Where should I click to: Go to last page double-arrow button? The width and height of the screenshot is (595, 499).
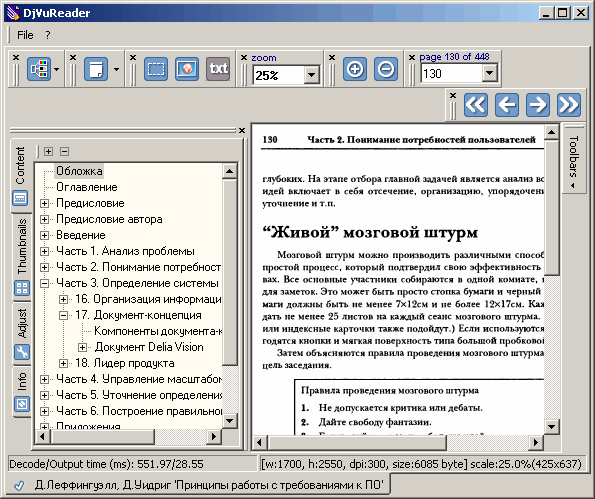[569, 105]
